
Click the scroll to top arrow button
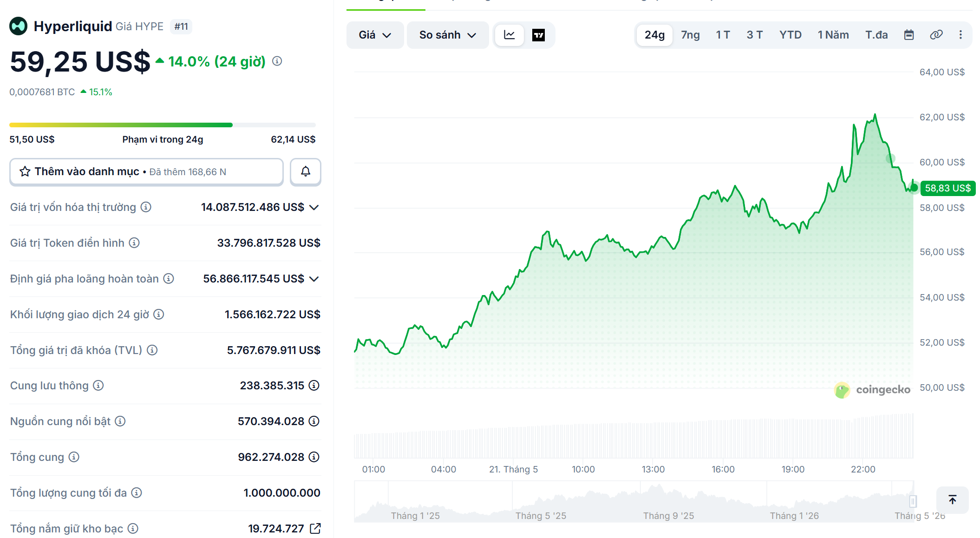point(953,500)
